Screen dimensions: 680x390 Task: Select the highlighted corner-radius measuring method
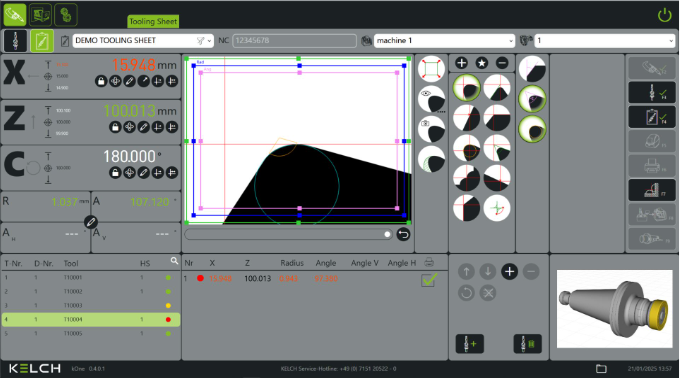pyautogui.click(x=467, y=88)
